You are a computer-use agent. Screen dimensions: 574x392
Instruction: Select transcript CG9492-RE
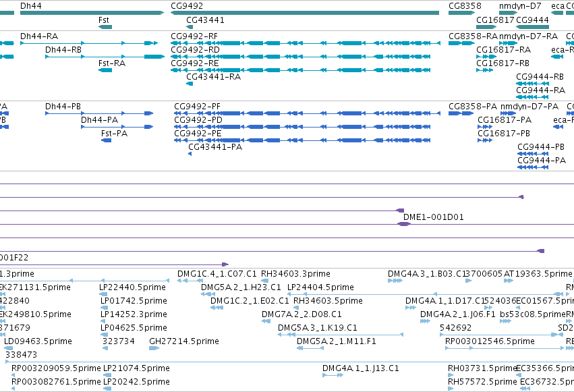coord(301,70)
